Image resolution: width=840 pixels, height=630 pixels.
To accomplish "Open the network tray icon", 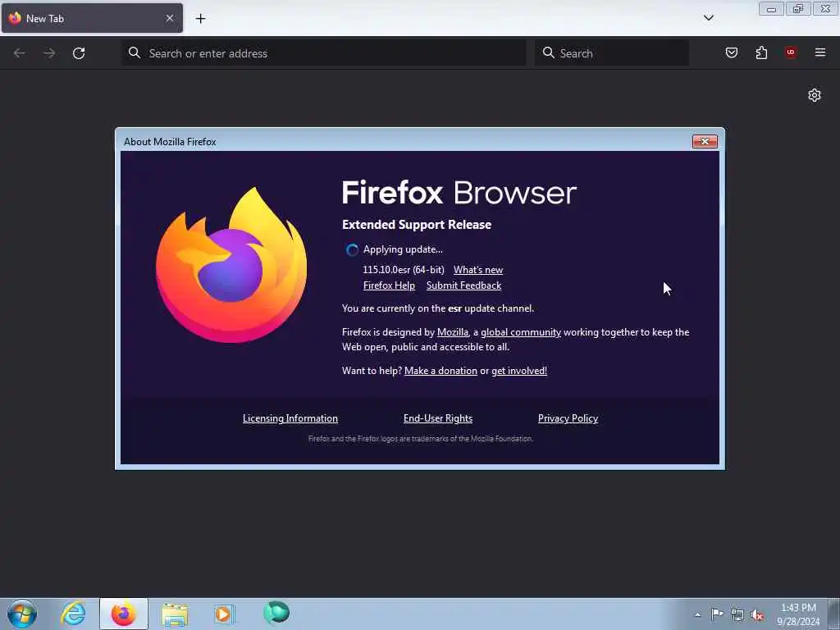I will tap(737, 615).
